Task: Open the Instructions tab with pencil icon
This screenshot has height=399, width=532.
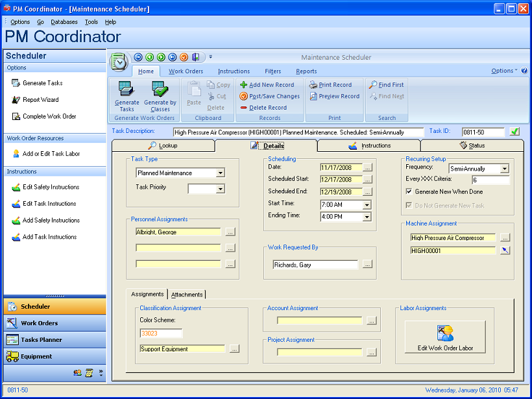Action: 369,145
